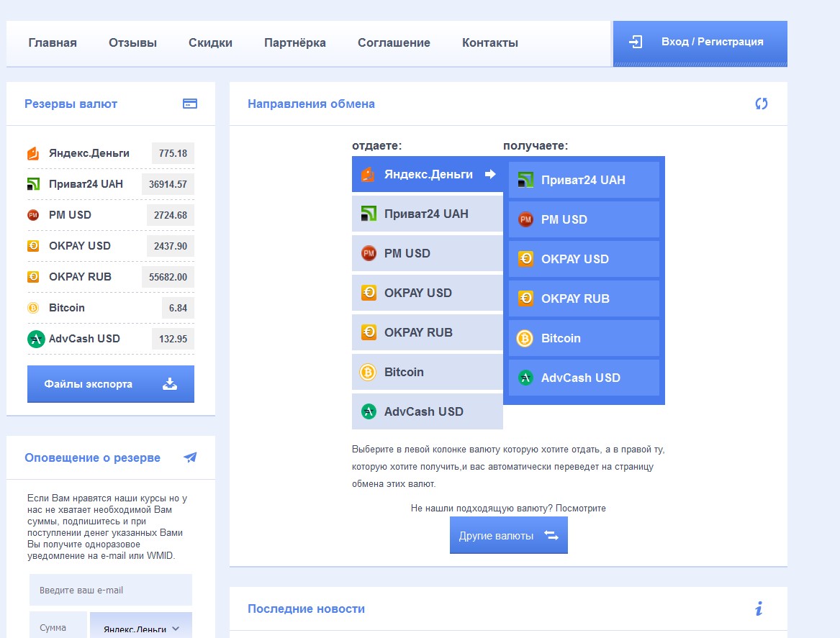Image resolution: width=840 pixels, height=638 pixels.
Task: Click the 132.95 AdvCash reserve value
Action: pyautogui.click(x=173, y=339)
